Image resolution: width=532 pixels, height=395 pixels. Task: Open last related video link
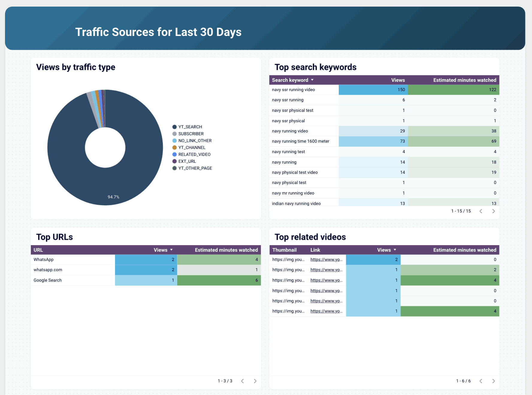(x=326, y=311)
